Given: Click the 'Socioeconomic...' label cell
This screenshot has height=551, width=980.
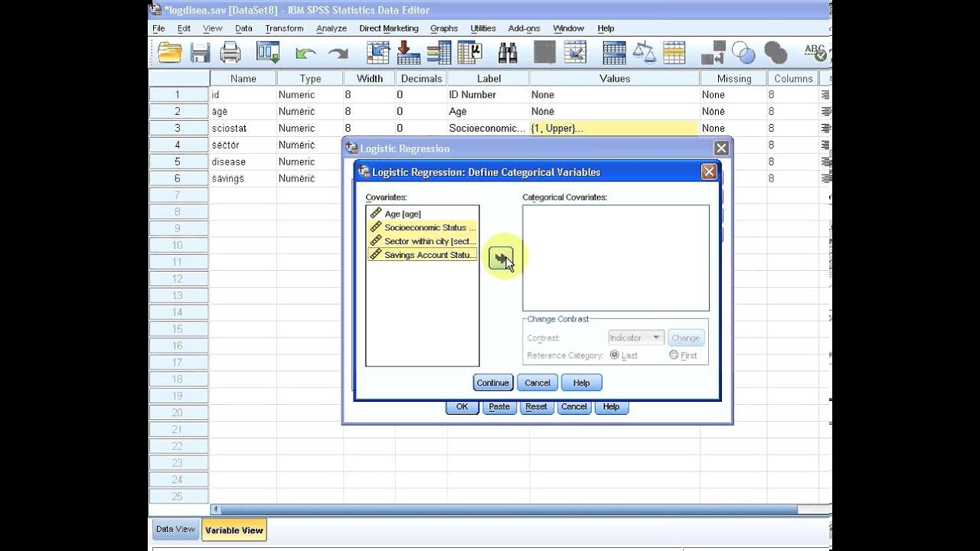Looking at the screenshot, I should coord(488,128).
